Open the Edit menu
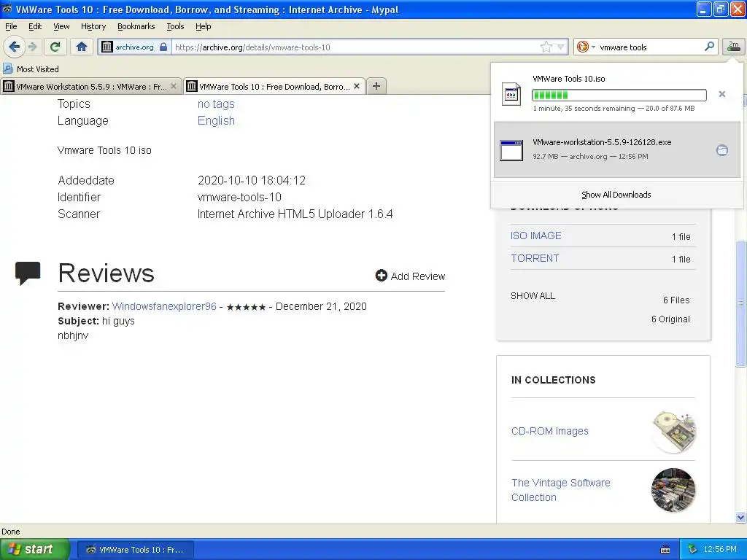 [x=35, y=26]
